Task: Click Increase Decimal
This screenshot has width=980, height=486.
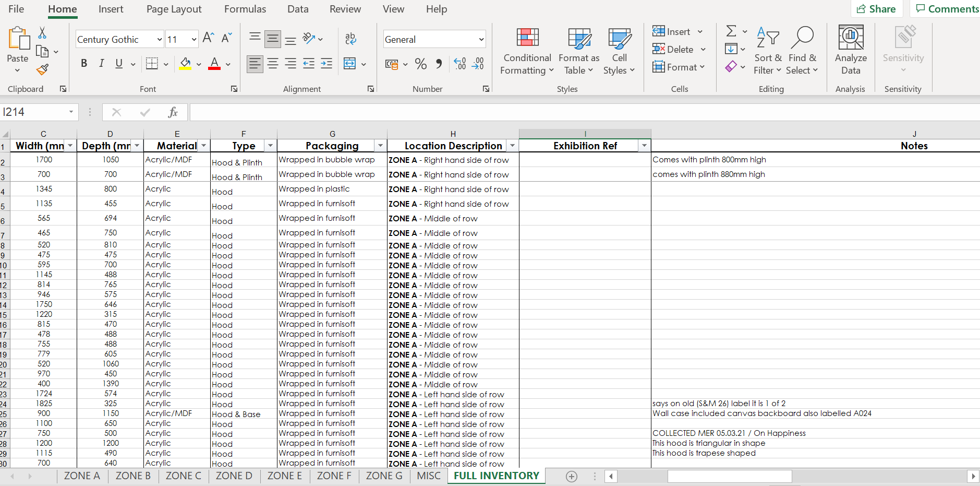Action: 459,64
